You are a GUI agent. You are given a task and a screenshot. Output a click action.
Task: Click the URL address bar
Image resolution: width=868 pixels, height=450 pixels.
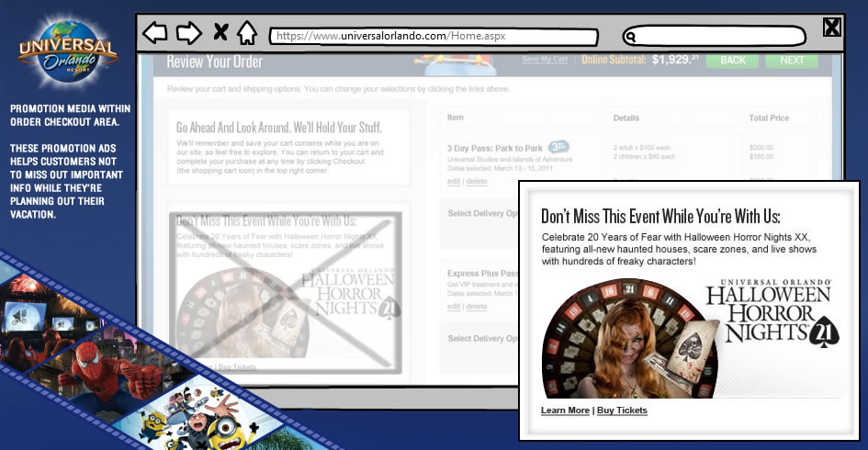pyautogui.click(x=434, y=37)
